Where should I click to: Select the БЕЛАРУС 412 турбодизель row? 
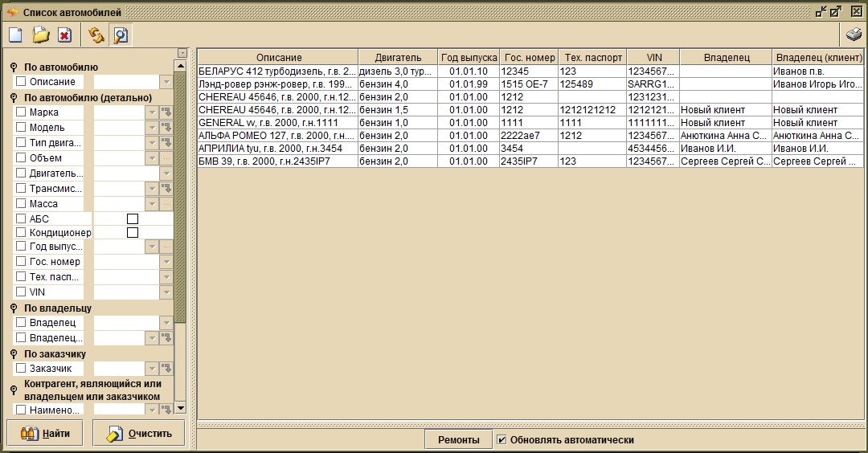tap(530, 71)
